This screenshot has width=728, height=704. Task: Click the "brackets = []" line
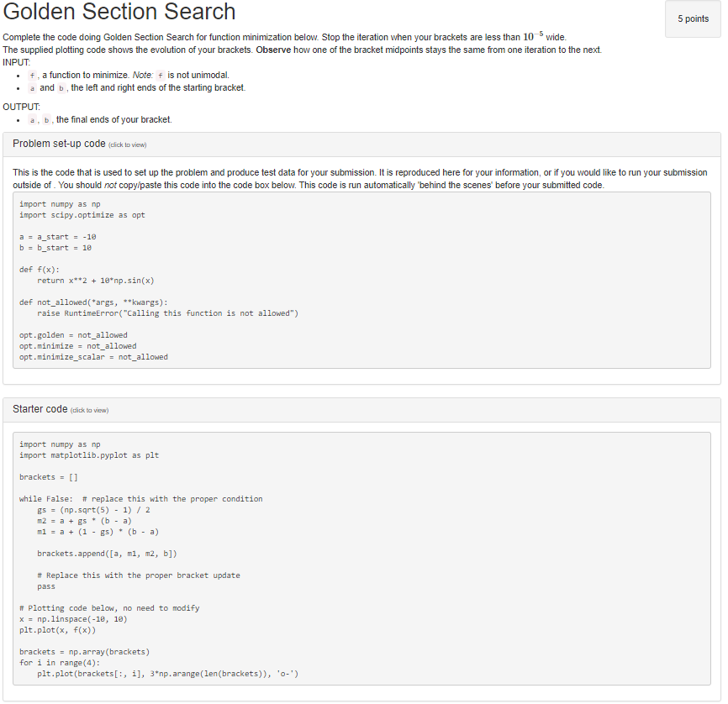pyautogui.click(x=50, y=476)
